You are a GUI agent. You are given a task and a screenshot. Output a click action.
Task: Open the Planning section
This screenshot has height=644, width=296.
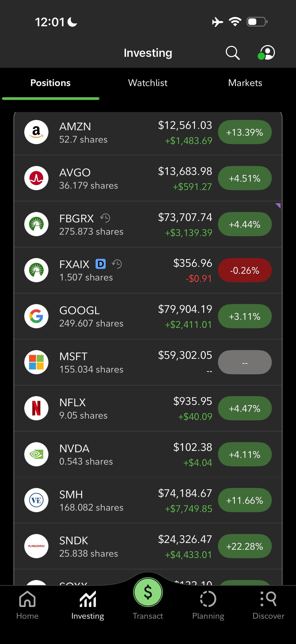[208, 605]
